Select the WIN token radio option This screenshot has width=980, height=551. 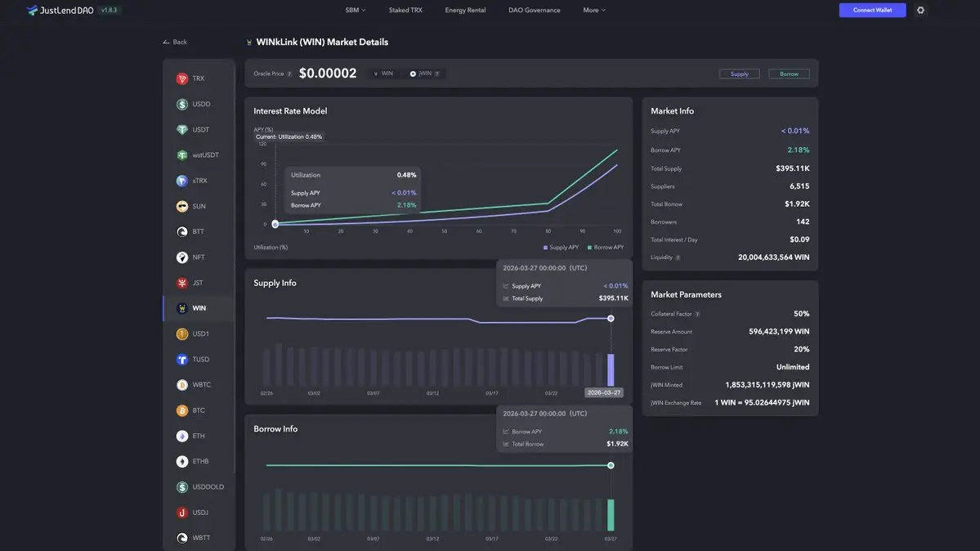pyautogui.click(x=376, y=74)
